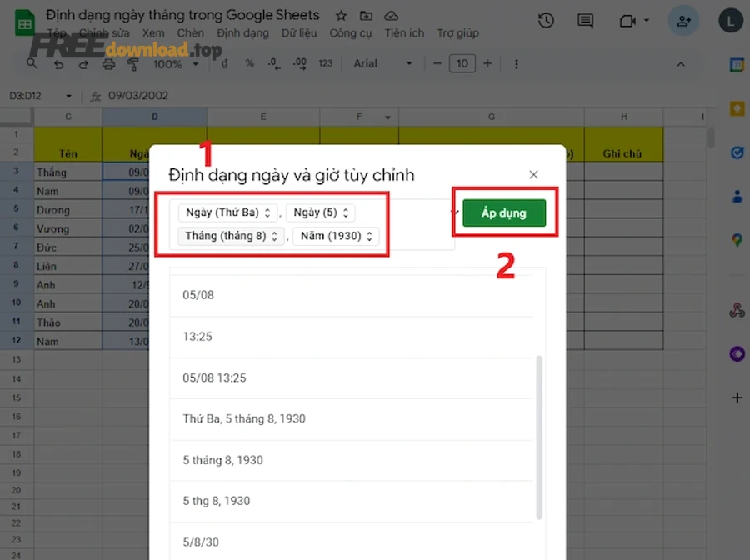Viewport: 750px width, 560px height.
Task: Open the Contacts side panel icon
Action: tap(737, 196)
